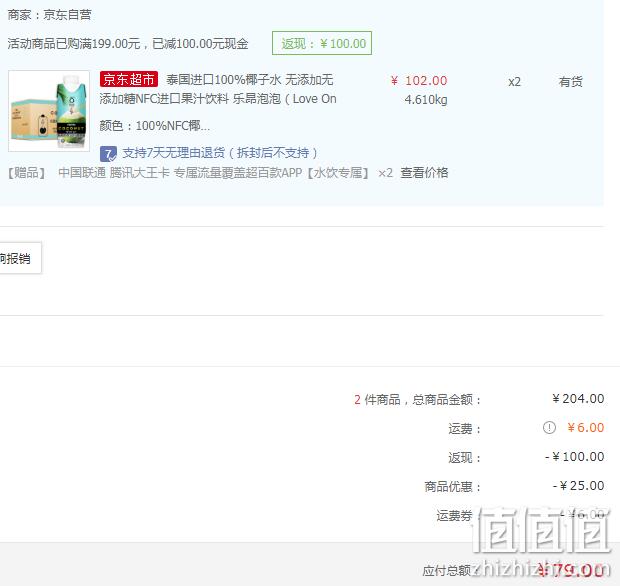Click the 京东超市 red badge
The height and width of the screenshot is (586, 620).
coord(129,79)
